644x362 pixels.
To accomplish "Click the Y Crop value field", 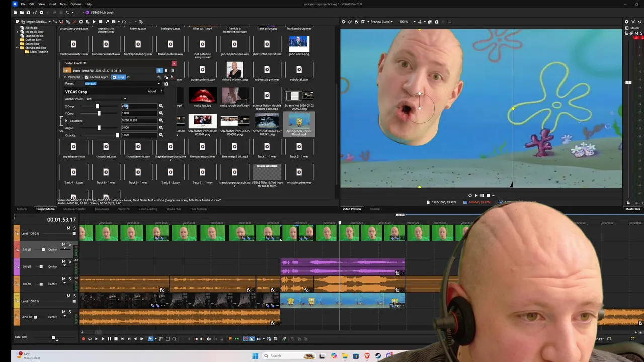I will (139, 113).
